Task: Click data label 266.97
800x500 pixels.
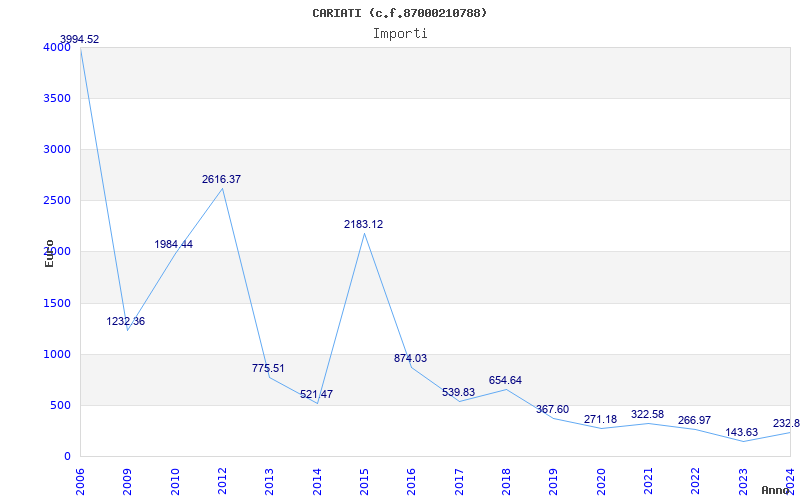Action: tap(694, 421)
